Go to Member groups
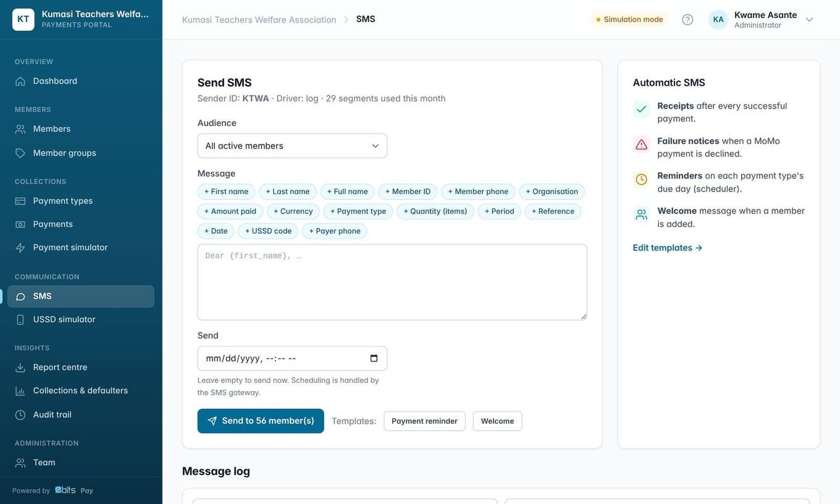 click(81, 153)
